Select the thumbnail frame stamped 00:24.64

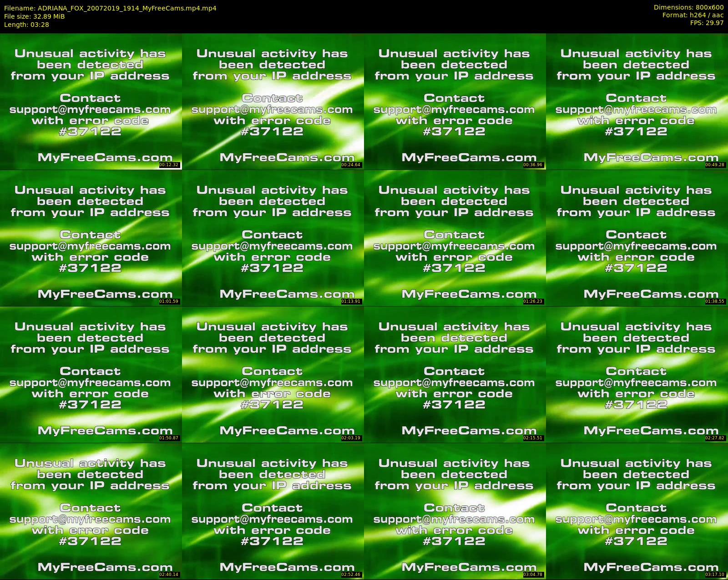(x=273, y=102)
